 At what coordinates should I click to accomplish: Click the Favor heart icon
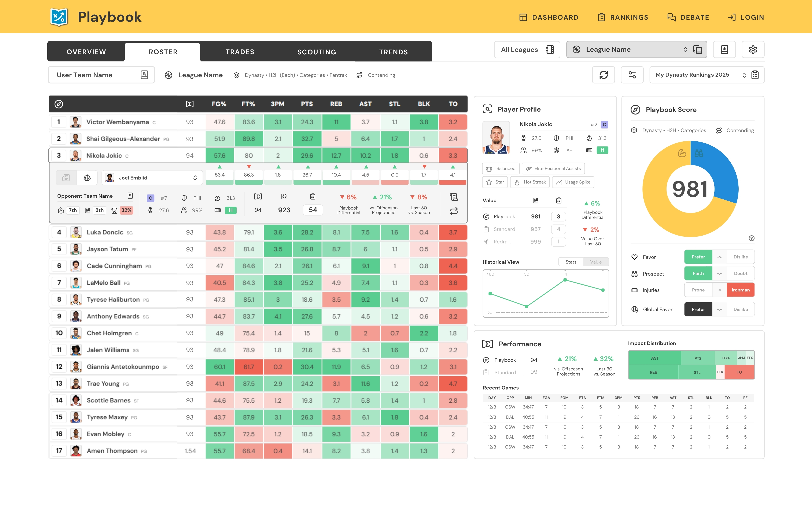pyautogui.click(x=634, y=257)
